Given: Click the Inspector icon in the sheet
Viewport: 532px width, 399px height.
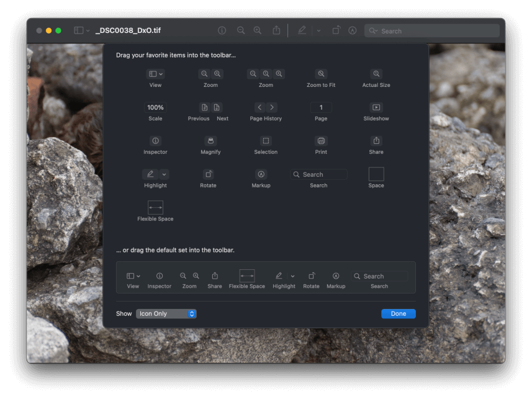Looking at the screenshot, I should 155,140.
